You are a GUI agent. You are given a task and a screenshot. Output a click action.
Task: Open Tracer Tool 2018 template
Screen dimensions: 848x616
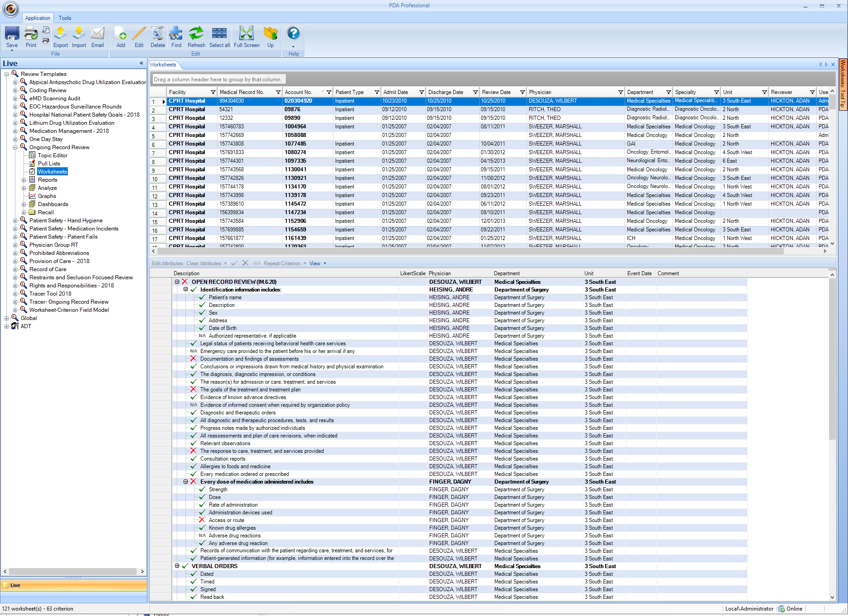tap(50, 294)
